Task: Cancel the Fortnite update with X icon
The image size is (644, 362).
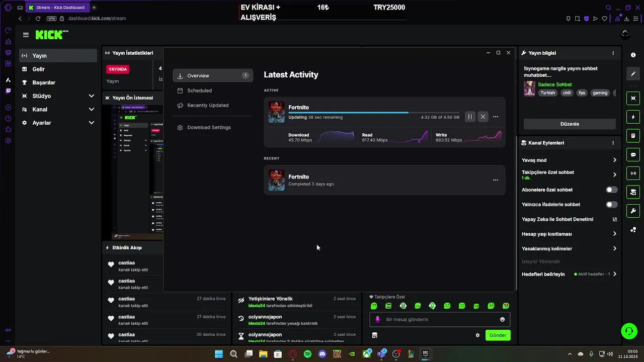Action: (483, 117)
